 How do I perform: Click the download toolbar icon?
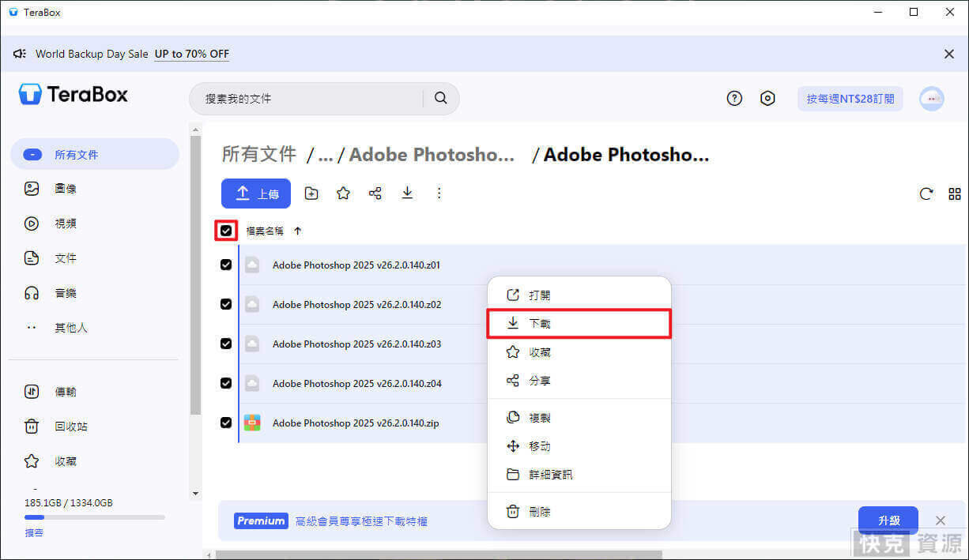(407, 194)
